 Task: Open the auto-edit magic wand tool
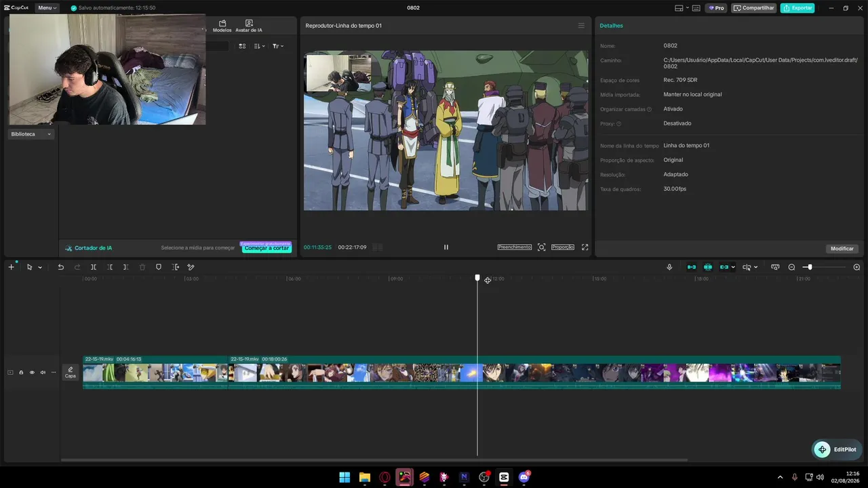[191, 267]
